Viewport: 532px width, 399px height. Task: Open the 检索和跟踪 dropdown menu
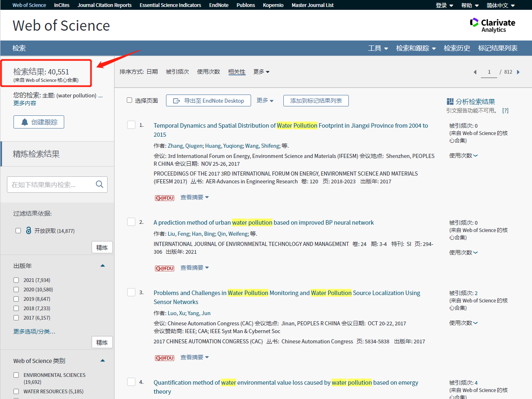click(416, 48)
